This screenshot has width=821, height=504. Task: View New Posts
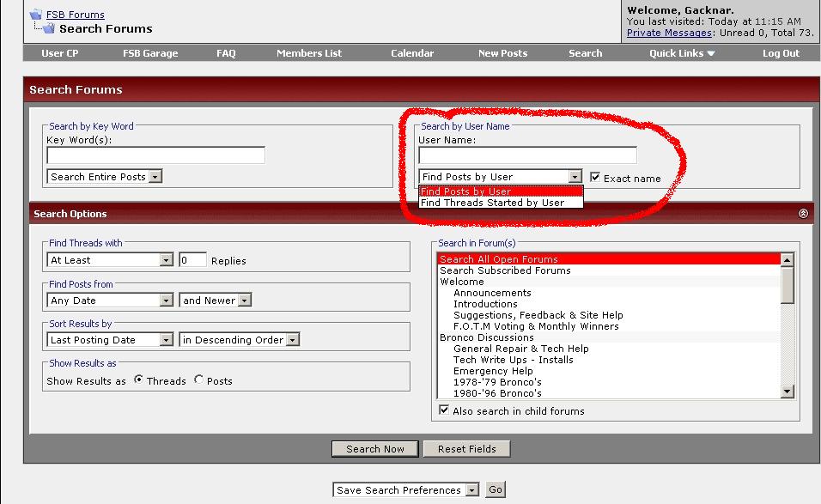(502, 53)
